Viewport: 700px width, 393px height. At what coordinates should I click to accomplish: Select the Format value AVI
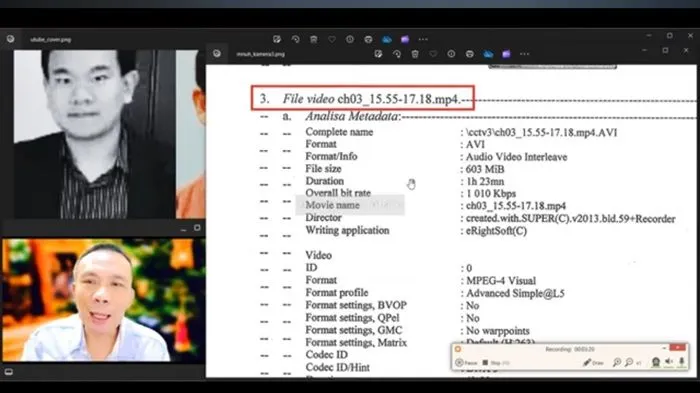coord(475,145)
